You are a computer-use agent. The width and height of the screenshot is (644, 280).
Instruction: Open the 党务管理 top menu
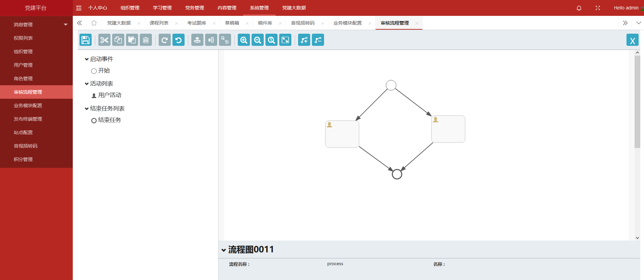pyautogui.click(x=195, y=8)
